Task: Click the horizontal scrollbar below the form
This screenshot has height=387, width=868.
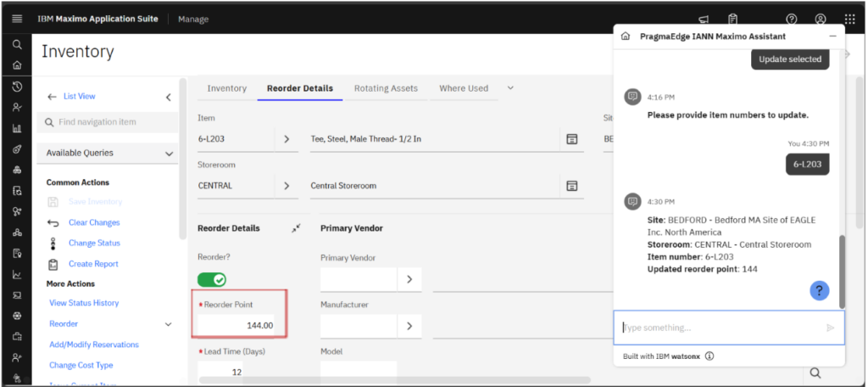Action: 394,380
